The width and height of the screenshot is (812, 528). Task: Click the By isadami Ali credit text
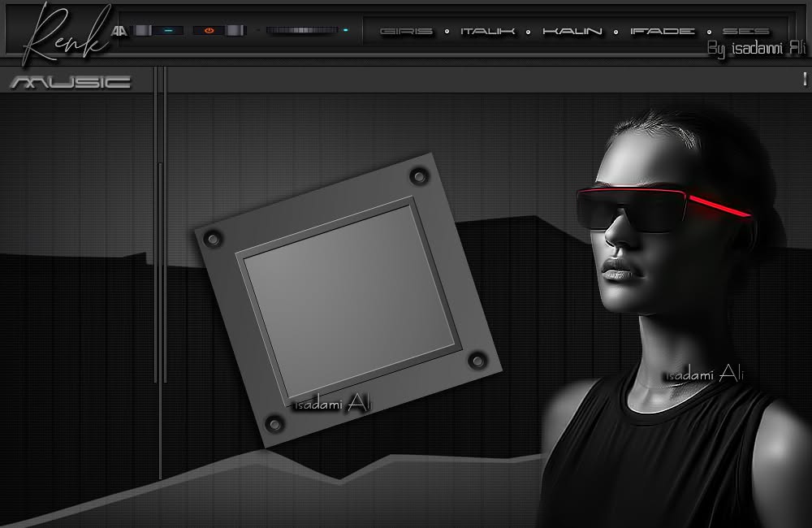[757, 50]
